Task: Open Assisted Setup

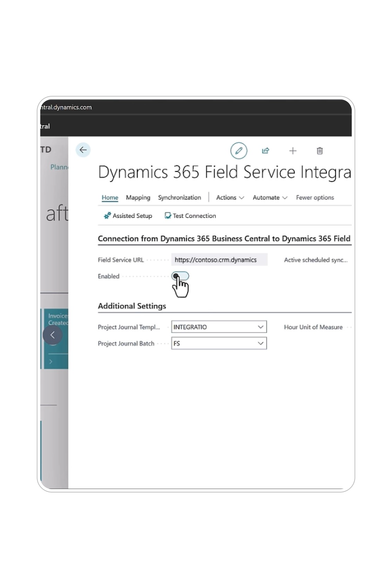Action: point(128,216)
